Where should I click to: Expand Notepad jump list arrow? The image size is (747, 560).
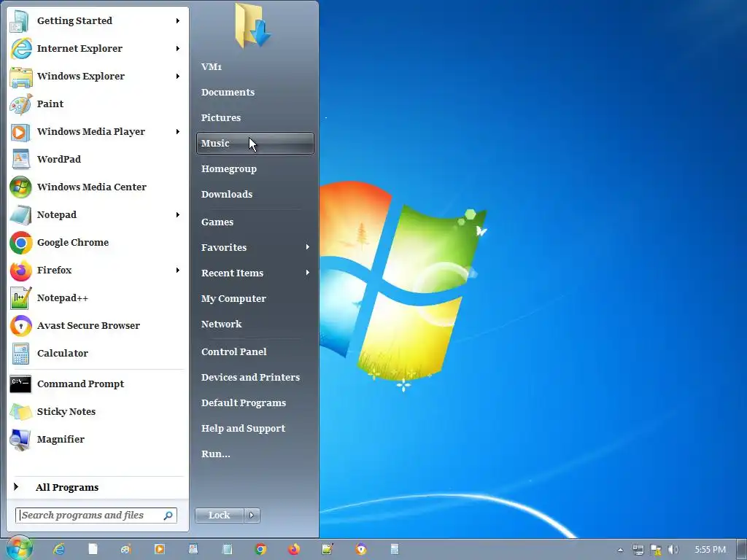[x=178, y=215]
